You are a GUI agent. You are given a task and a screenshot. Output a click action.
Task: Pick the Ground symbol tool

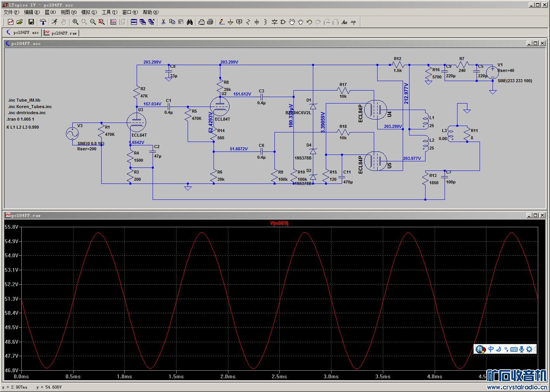230,22
